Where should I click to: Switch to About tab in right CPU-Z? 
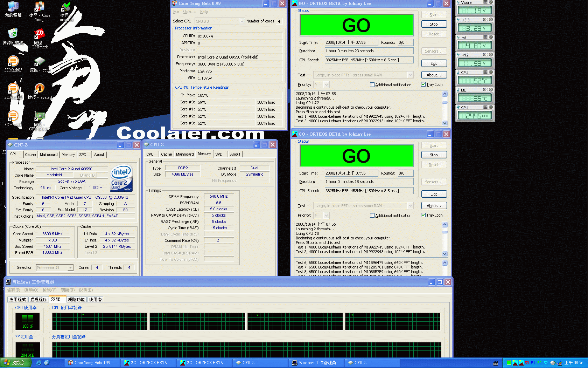(x=235, y=154)
